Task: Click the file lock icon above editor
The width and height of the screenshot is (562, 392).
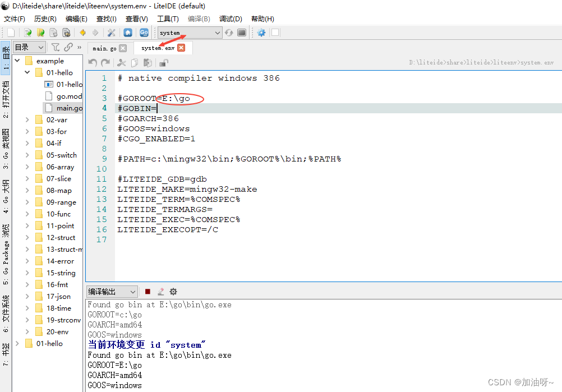Action: coord(163,63)
